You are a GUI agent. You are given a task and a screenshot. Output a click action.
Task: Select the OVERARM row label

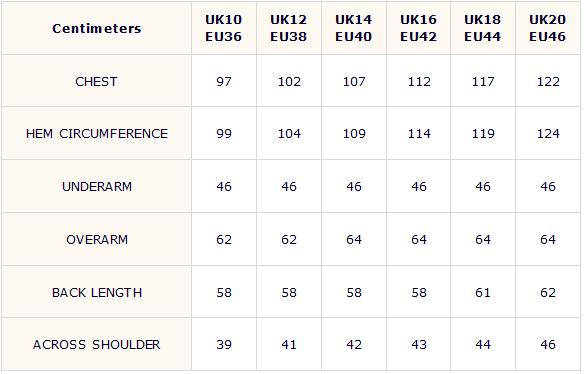(x=97, y=240)
